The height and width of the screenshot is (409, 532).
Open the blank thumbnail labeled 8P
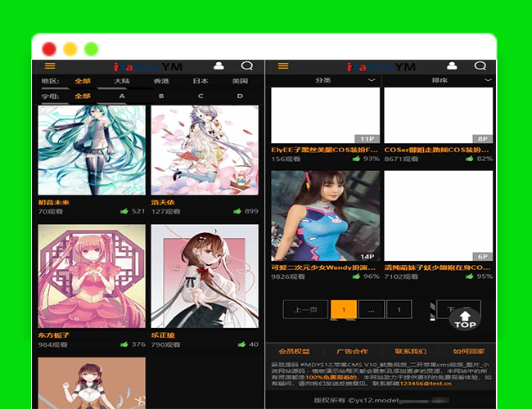click(439, 115)
